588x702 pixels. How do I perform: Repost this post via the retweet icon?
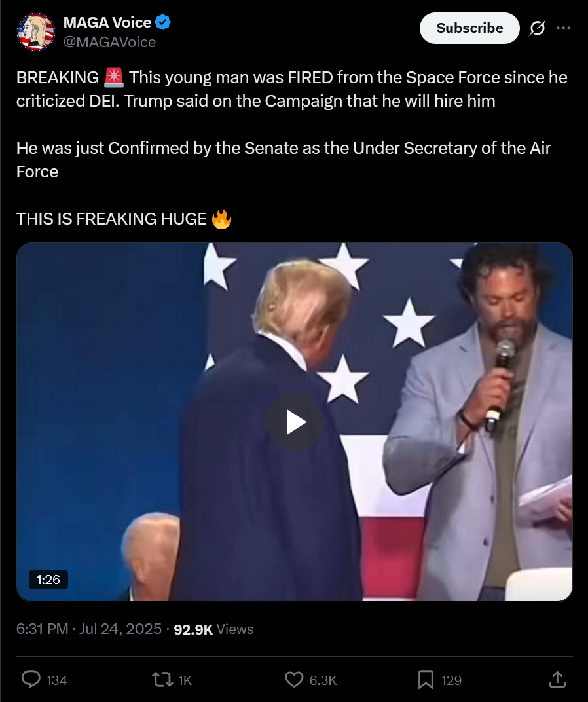click(x=162, y=680)
